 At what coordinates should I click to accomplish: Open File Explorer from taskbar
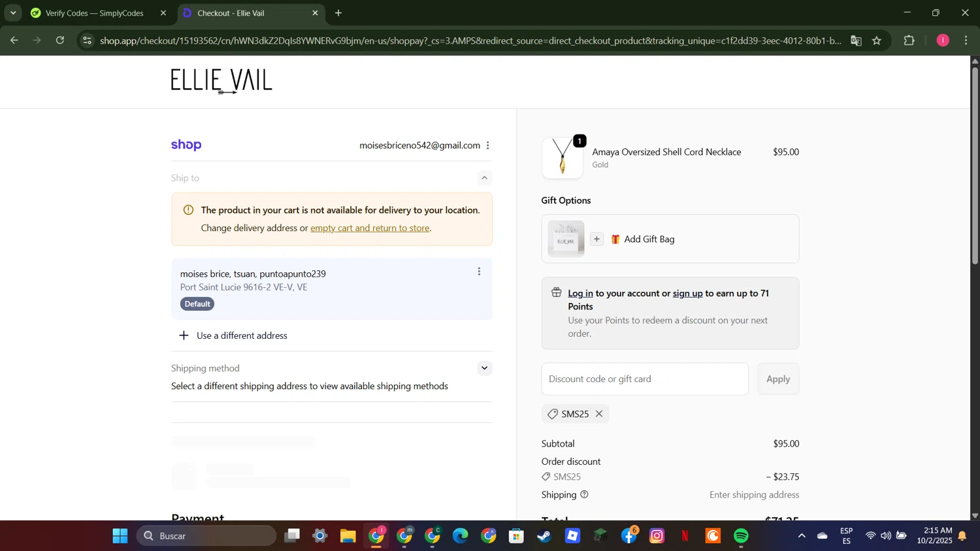[348, 536]
